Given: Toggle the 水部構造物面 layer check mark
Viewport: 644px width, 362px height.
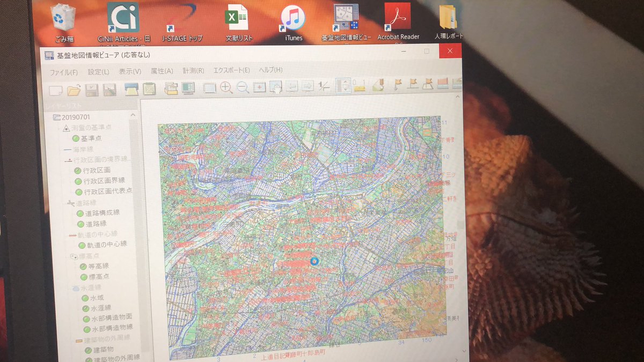Looking at the screenshot, I should tap(87, 318).
